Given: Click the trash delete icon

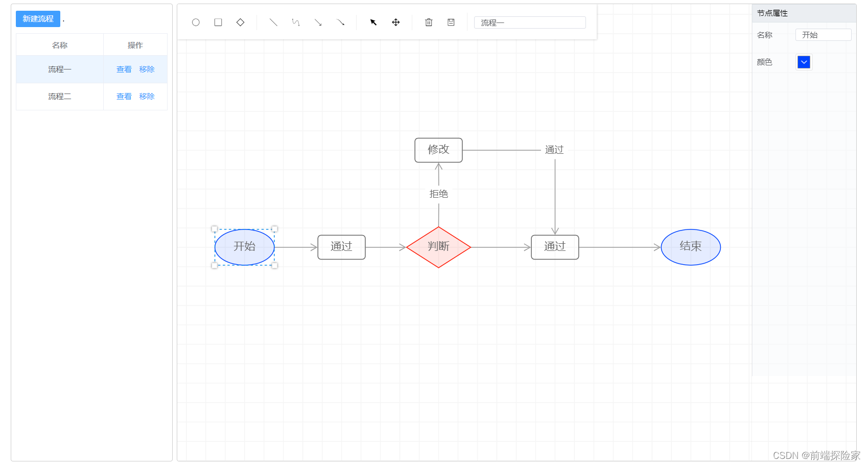Looking at the screenshot, I should click(x=429, y=22).
